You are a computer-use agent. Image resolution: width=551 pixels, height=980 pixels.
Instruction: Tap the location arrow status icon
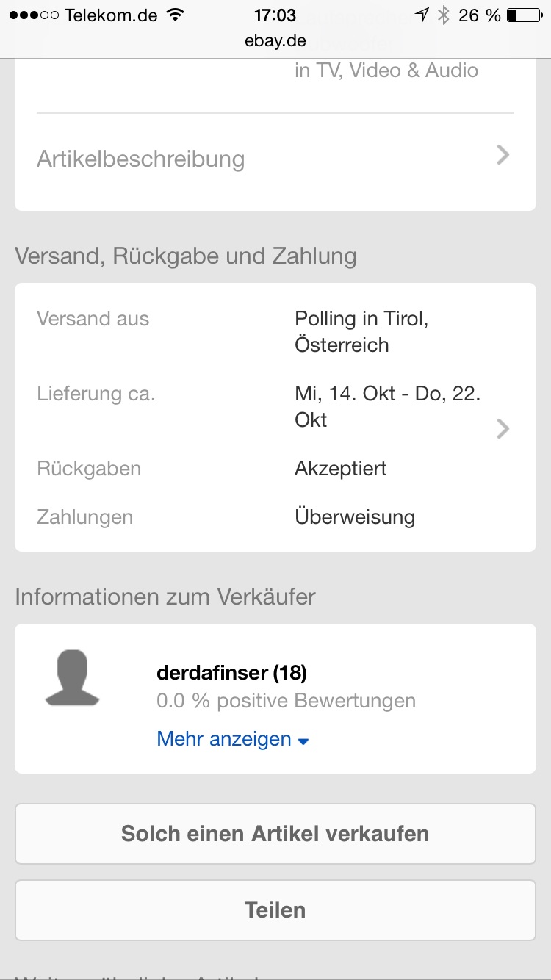click(421, 15)
